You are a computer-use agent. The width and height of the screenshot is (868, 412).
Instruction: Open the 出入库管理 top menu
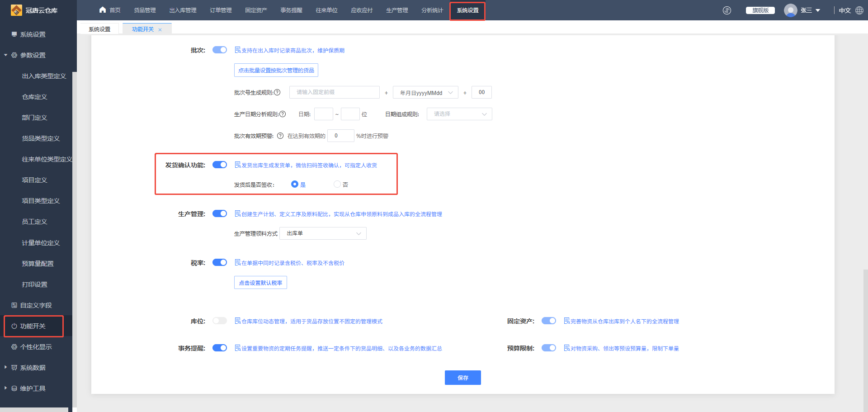[183, 10]
